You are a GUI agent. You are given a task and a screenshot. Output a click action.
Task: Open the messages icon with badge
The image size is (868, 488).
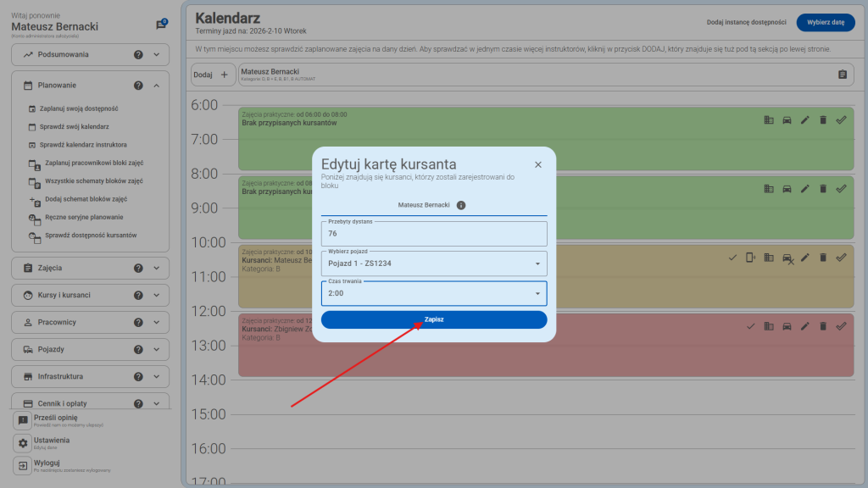(161, 25)
